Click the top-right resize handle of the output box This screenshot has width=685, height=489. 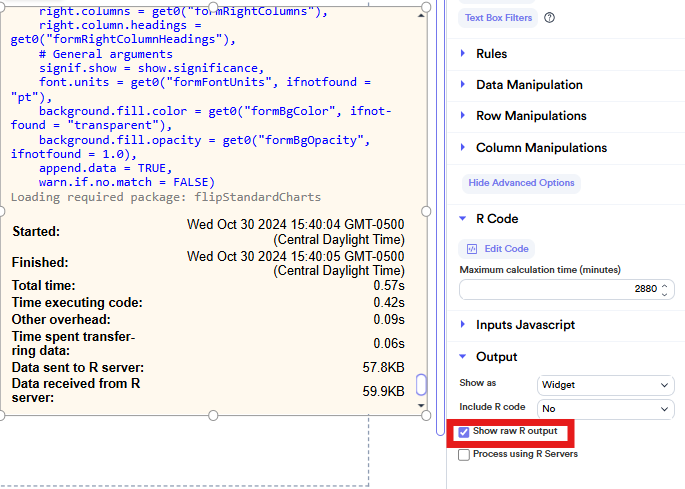pos(427,7)
